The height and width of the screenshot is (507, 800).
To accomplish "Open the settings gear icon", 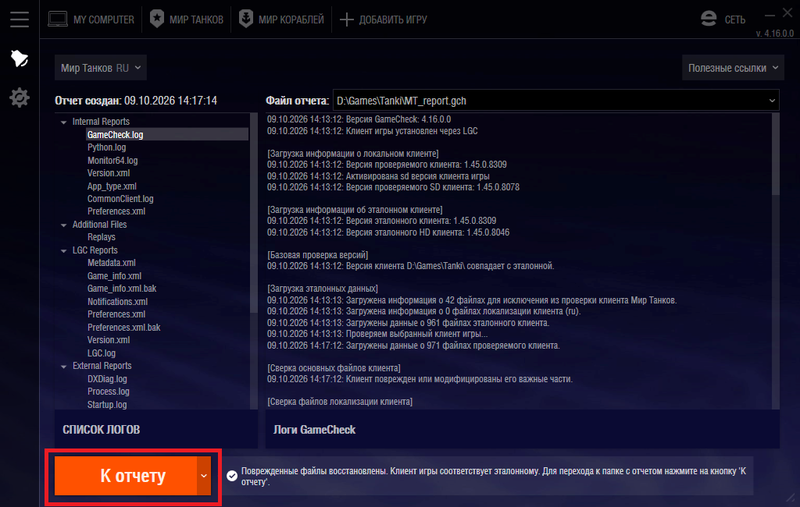I will click(19, 97).
